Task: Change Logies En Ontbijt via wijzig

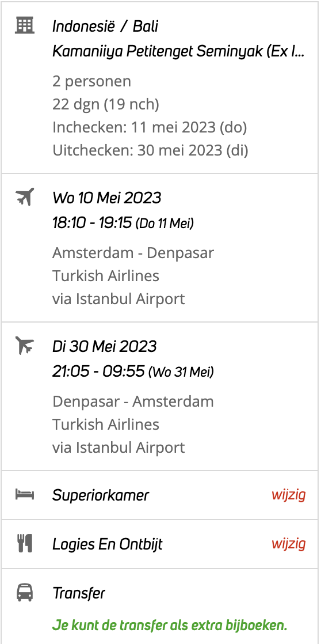Action: 289,544
